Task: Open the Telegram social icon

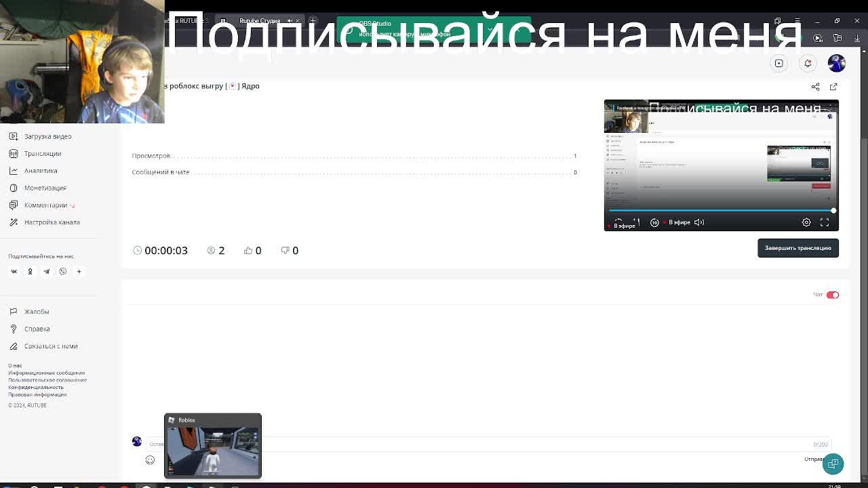Action: point(46,271)
